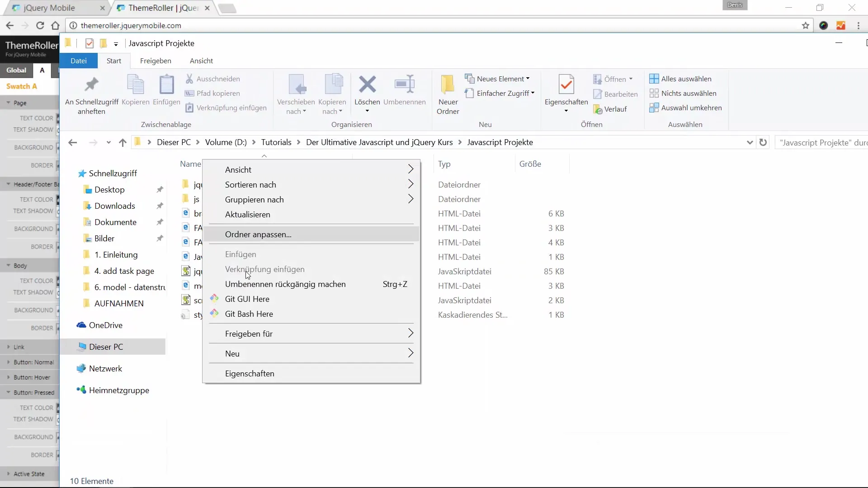Open the Chrome three-dot menu
868x488 pixels.
pos(858,25)
